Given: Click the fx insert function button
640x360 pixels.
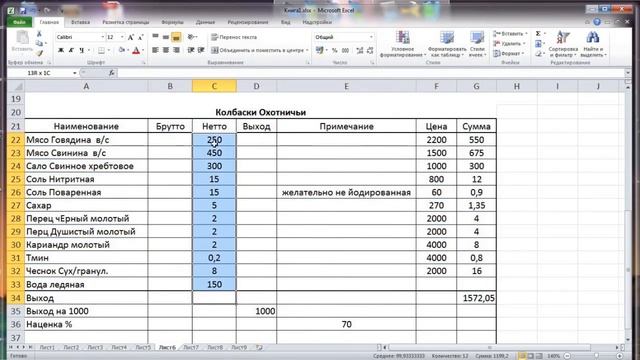Looking at the screenshot, I should [111, 73].
